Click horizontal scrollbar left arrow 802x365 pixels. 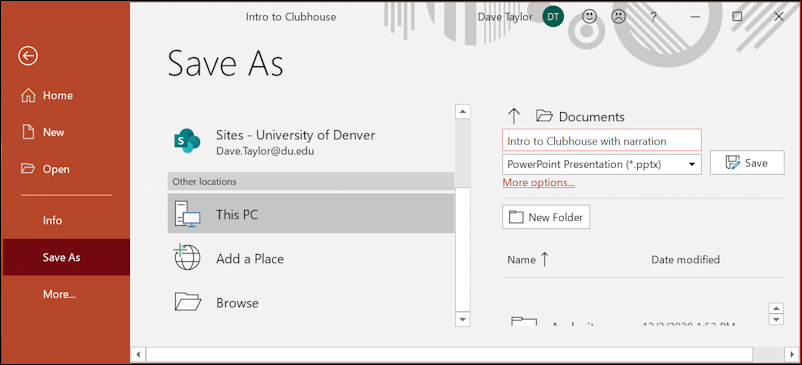[x=138, y=354]
